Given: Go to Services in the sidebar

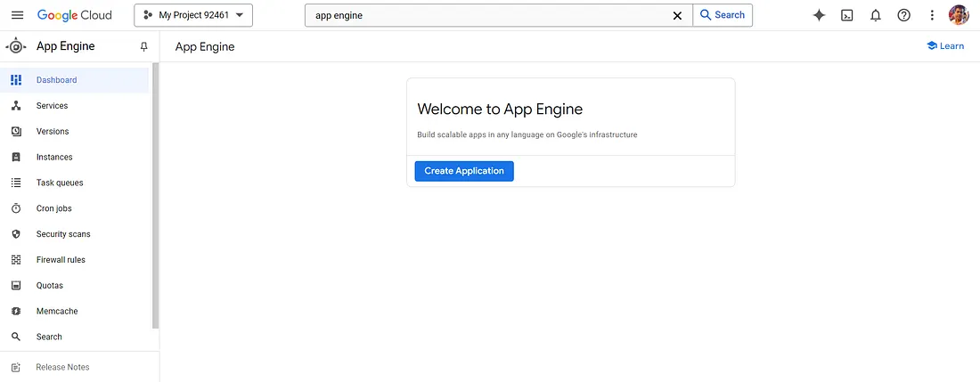Looking at the screenshot, I should pos(74,105).
